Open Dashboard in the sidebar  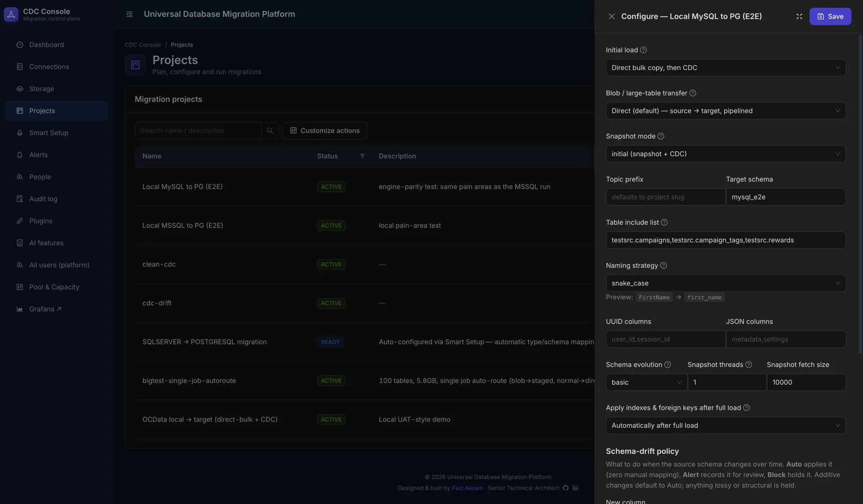point(57,45)
